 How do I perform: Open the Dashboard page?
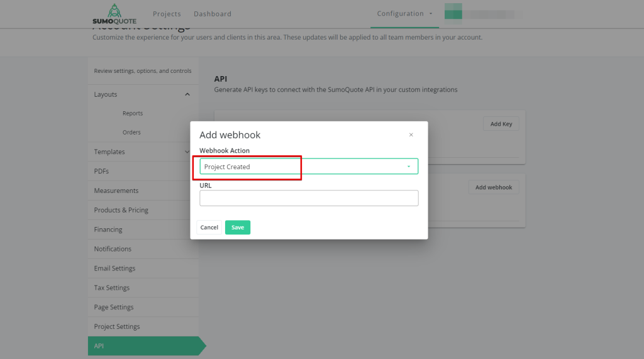212,14
